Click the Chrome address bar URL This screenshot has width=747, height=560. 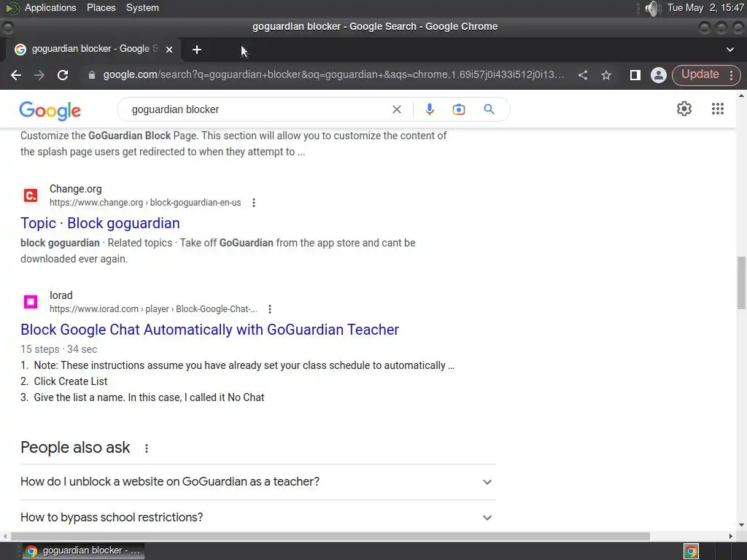[333, 75]
